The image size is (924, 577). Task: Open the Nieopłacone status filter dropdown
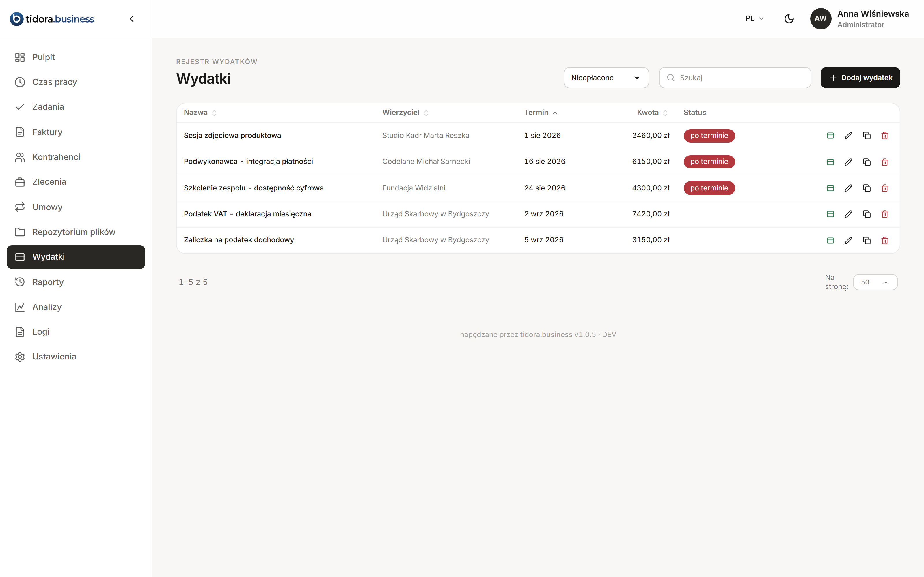pos(606,78)
